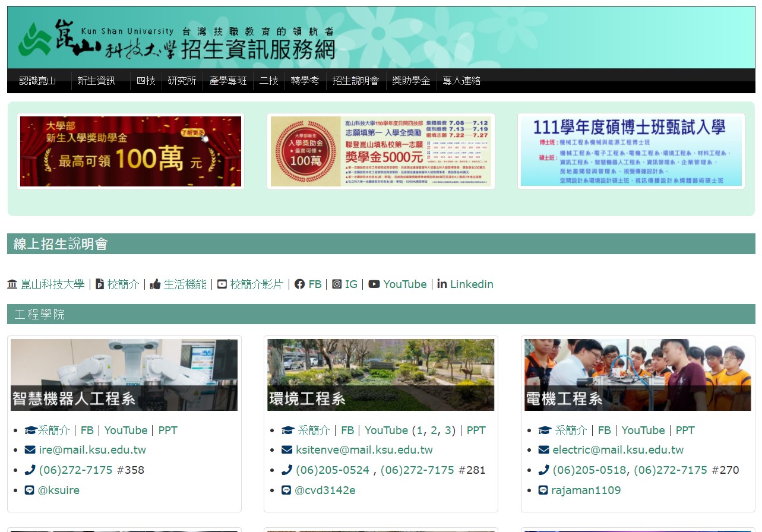
Task: Click the envelope icon beside ire@mail.ksu.edu.tw
Action: (x=30, y=450)
